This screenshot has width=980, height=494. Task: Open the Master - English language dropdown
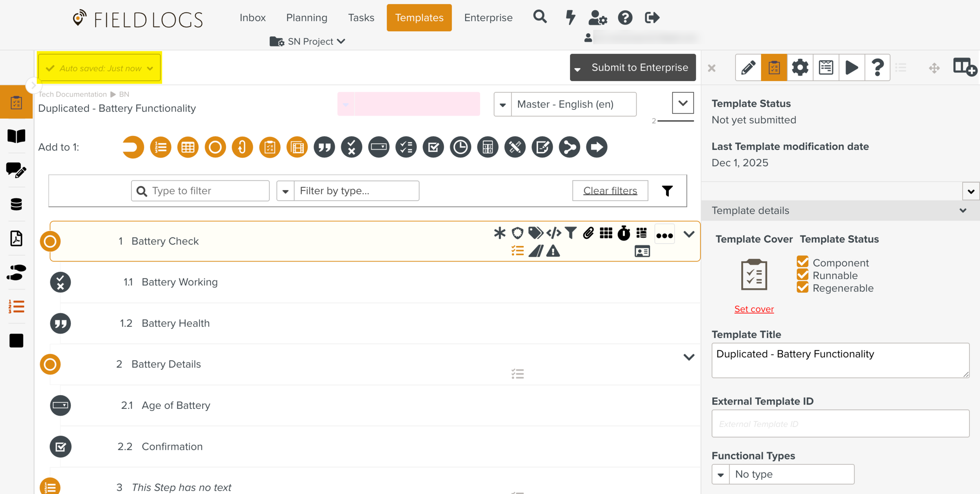tap(565, 104)
